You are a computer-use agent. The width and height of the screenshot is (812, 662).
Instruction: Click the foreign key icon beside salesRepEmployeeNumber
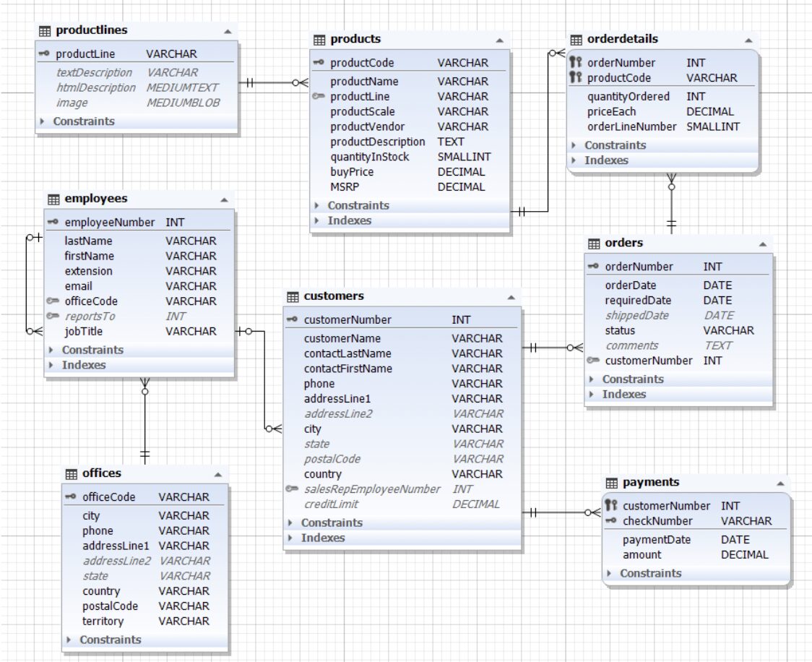(293, 489)
